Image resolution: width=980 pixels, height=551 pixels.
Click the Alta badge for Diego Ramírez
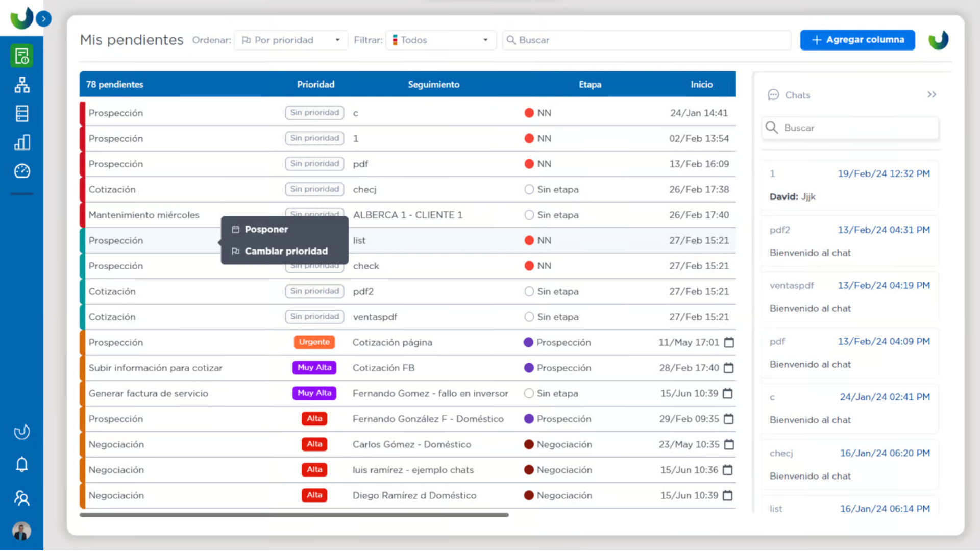point(314,495)
